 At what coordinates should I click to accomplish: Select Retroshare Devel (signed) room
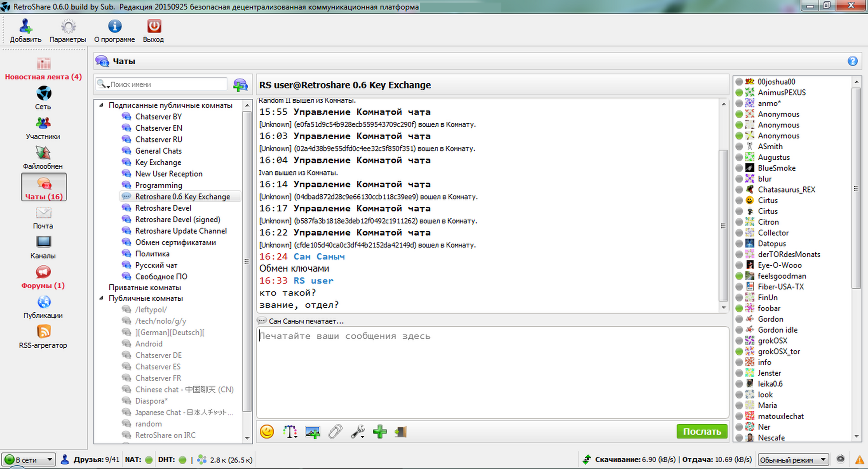coord(177,219)
